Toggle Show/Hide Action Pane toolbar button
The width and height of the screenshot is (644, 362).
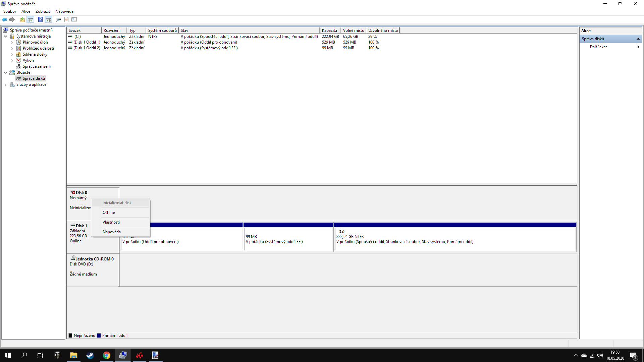tap(49, 19)
